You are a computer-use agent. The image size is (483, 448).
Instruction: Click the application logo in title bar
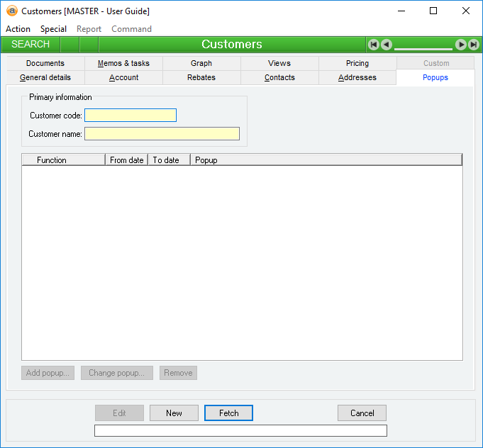(x=11, y=11)
